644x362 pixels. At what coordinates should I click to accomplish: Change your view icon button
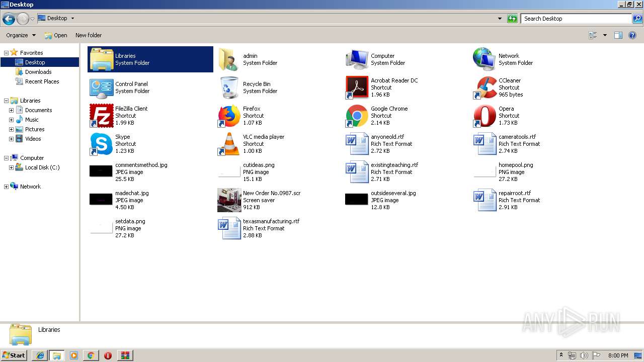tap(593, 35)
